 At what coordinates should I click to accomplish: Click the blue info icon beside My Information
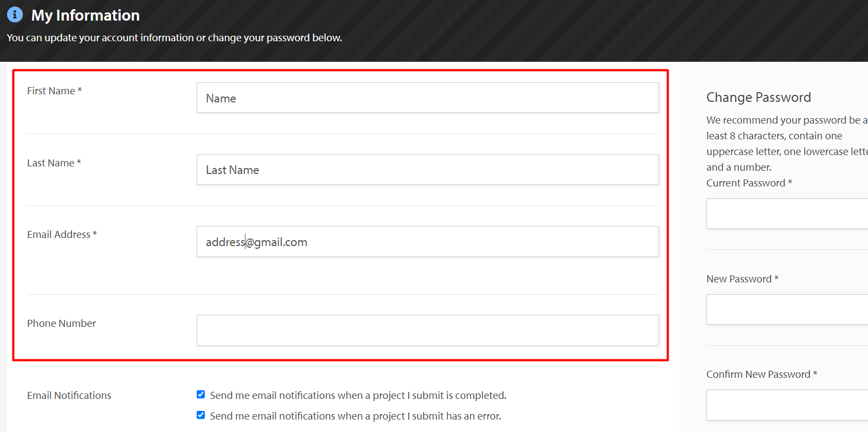15,15
